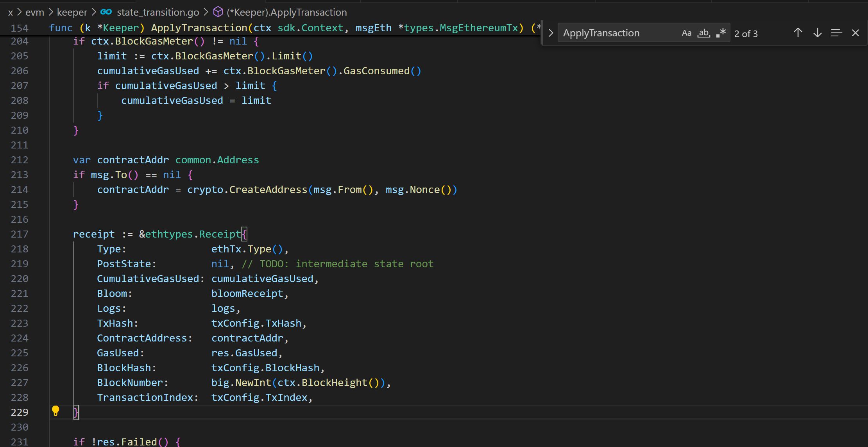The image size is (868, 447).
Task: Toggle Match Case in find widget
Action: (x=686, y=33)
